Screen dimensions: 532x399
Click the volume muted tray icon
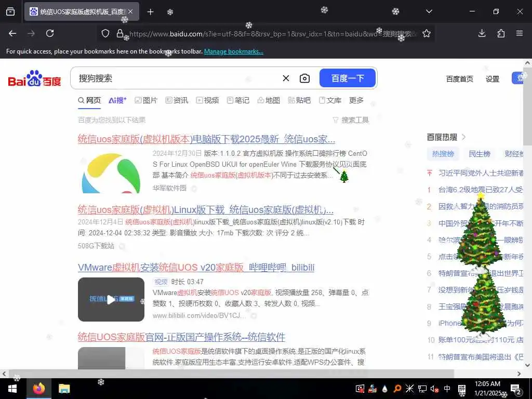[x=434, y=389]
